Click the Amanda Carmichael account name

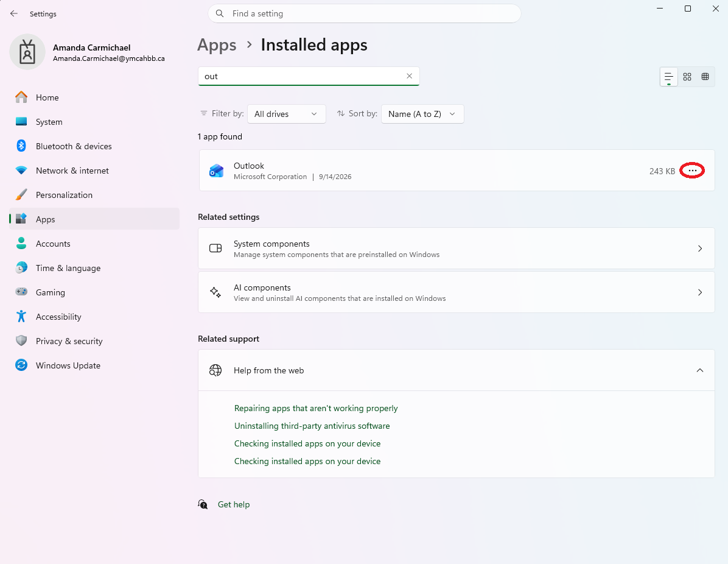point(91,48)
